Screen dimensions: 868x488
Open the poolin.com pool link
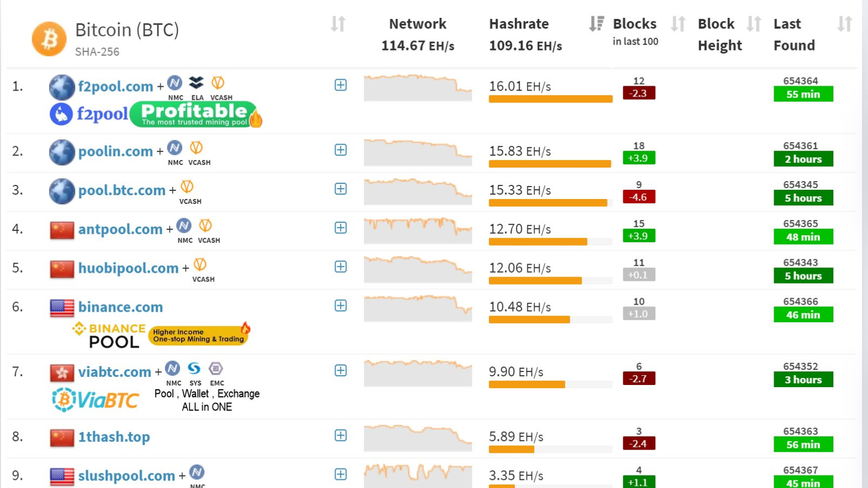pyautogui.click(x=116, y=151)
